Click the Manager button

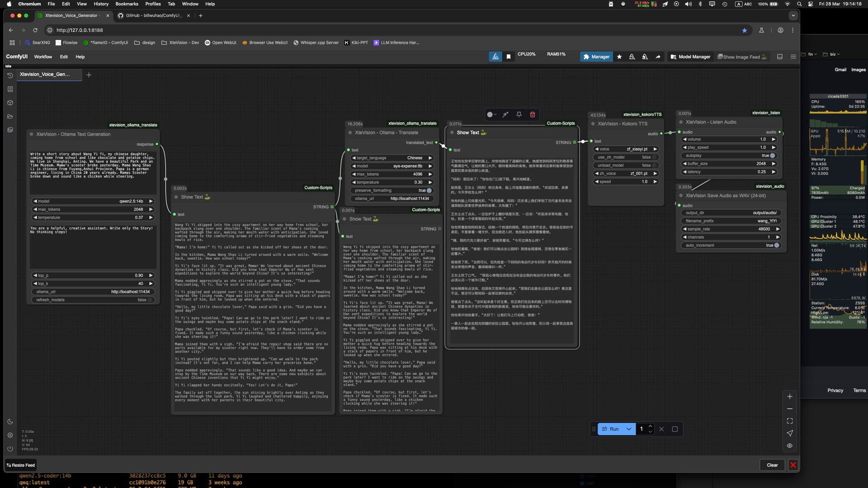coord(596,57)
